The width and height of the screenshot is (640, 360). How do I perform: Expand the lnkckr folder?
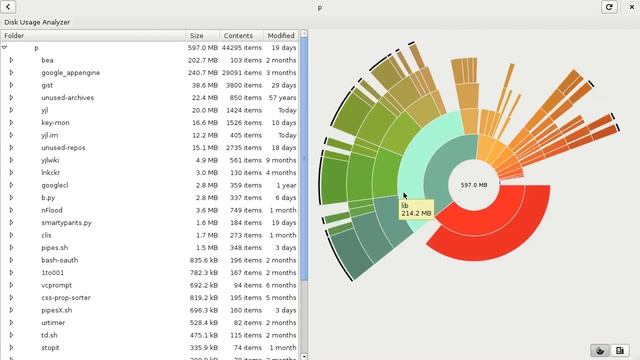tap(11, 173)
